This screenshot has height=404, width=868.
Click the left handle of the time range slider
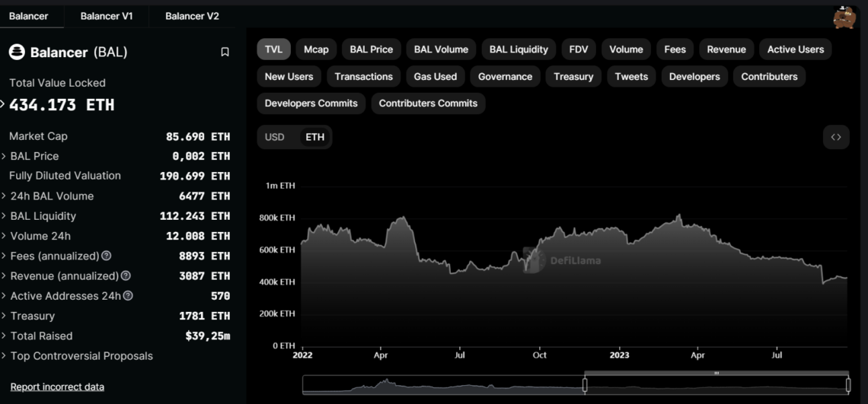(x=585, y=385)
